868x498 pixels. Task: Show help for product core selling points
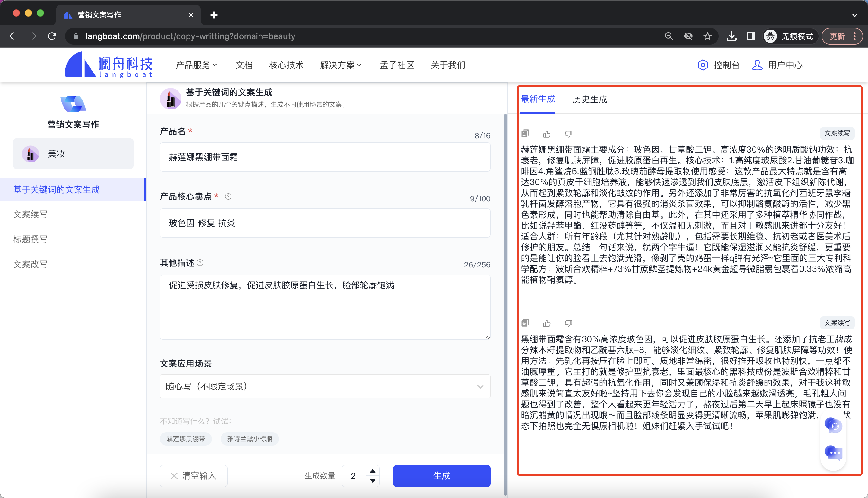[228, 196]
